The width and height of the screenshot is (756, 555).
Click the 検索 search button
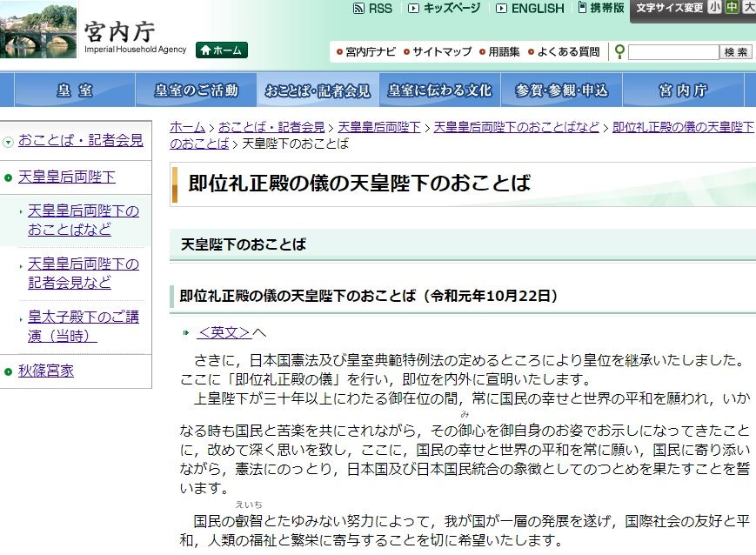(x=736, y=52)
